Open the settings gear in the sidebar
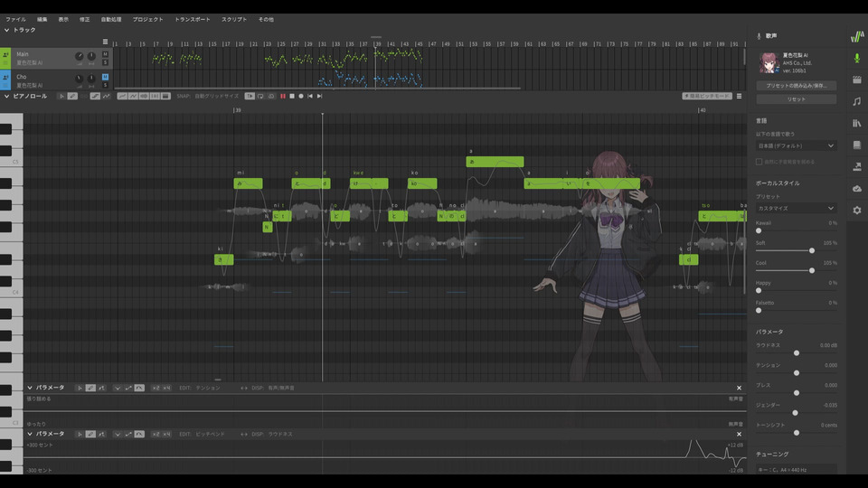 point(857,211)
